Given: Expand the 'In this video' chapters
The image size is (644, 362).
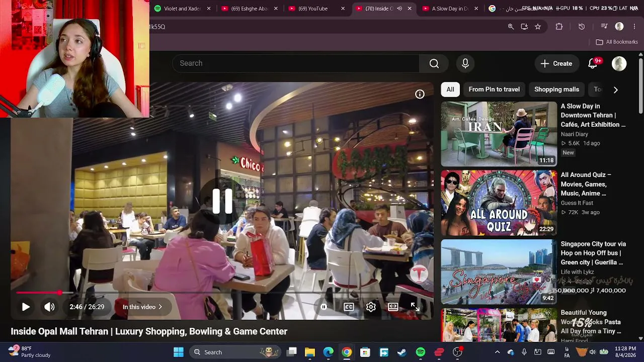Looking at the screenshot, I should pos(142,307).
